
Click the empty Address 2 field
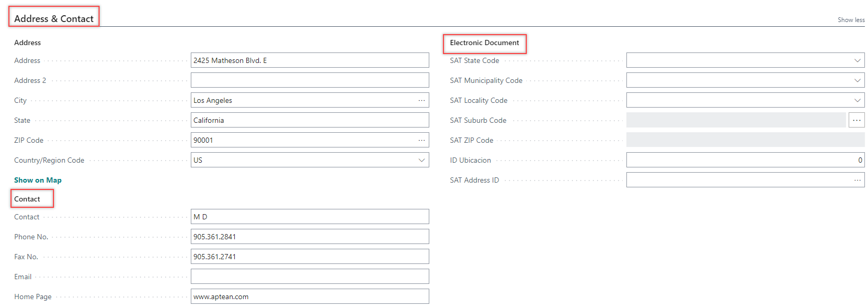[309, 80]
